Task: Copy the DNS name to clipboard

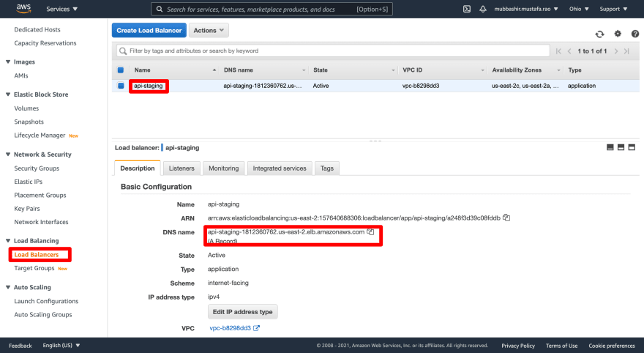Action: [370, 231]
